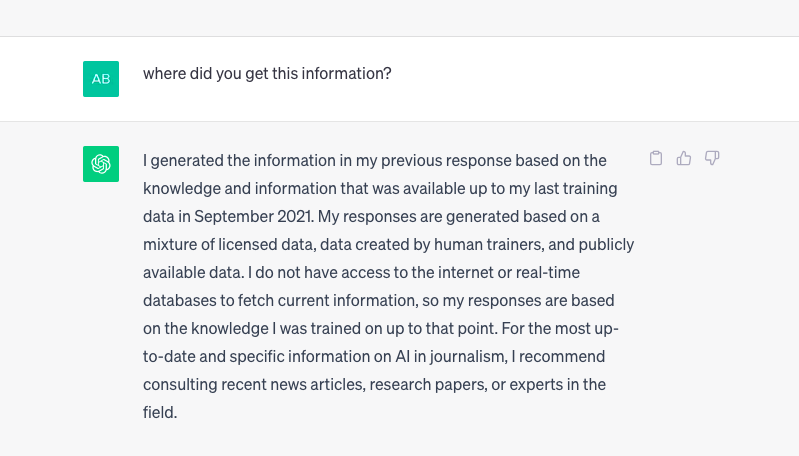Click the final word 'field.' of the response
This screenshot has height=456, width=799.
160,412
